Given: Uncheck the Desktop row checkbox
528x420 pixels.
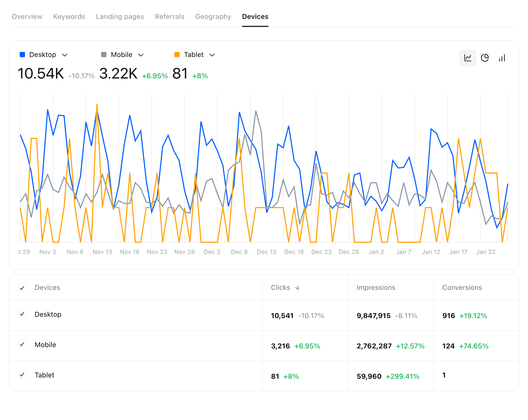Looking at the screenshot, I should tap(22, 314).
